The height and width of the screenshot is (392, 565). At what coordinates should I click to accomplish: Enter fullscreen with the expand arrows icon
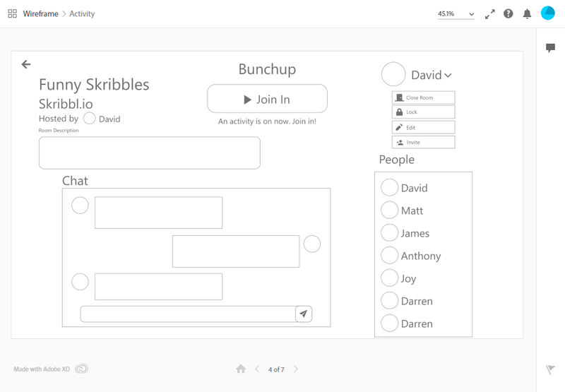(489, 14)
